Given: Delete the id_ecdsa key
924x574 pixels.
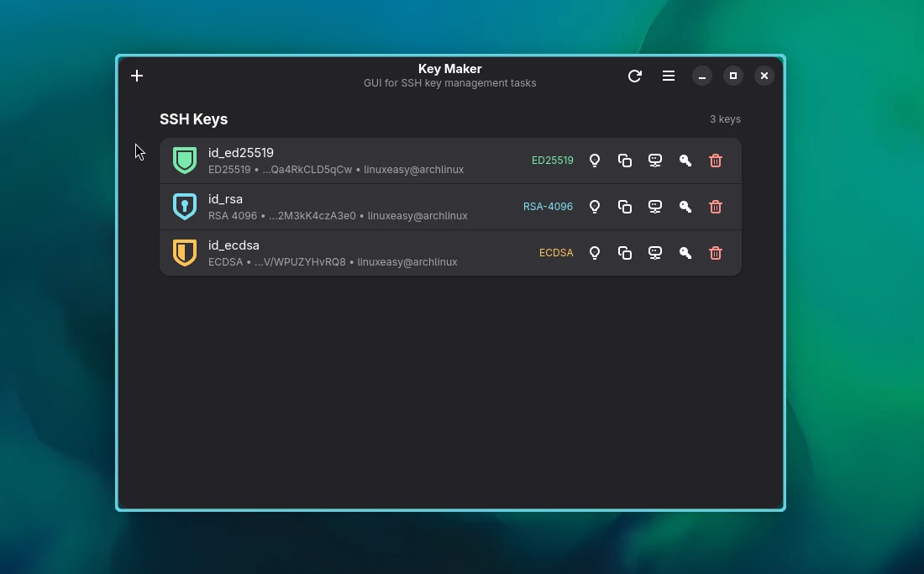Looking at the screenshot, I should click(x=716, y=252).
